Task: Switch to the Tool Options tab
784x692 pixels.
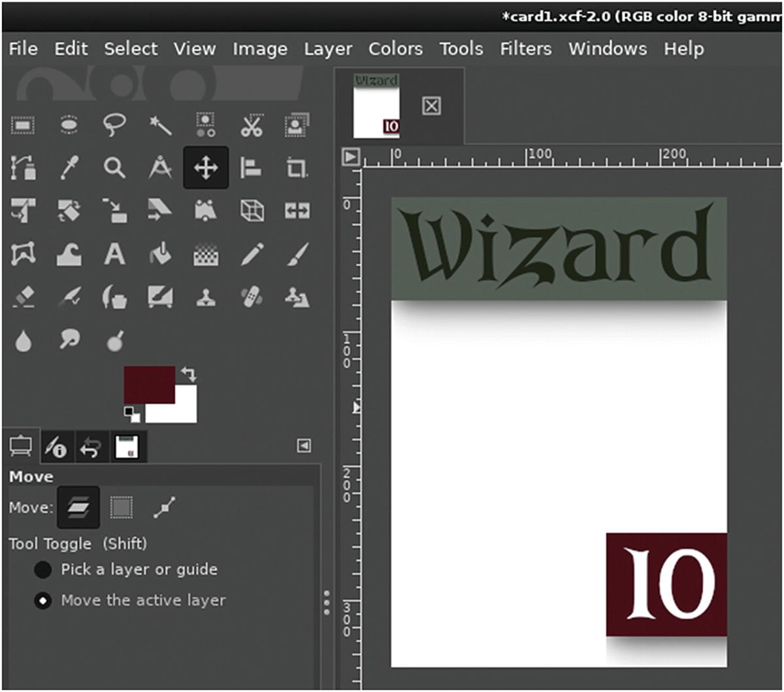Action: click(21, 447)
